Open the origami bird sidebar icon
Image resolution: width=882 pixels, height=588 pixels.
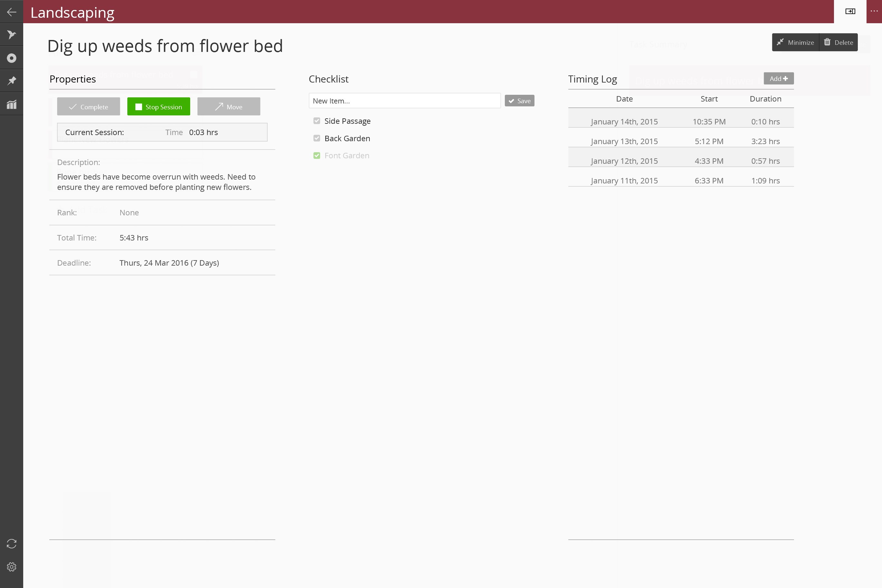click(12, 35)
